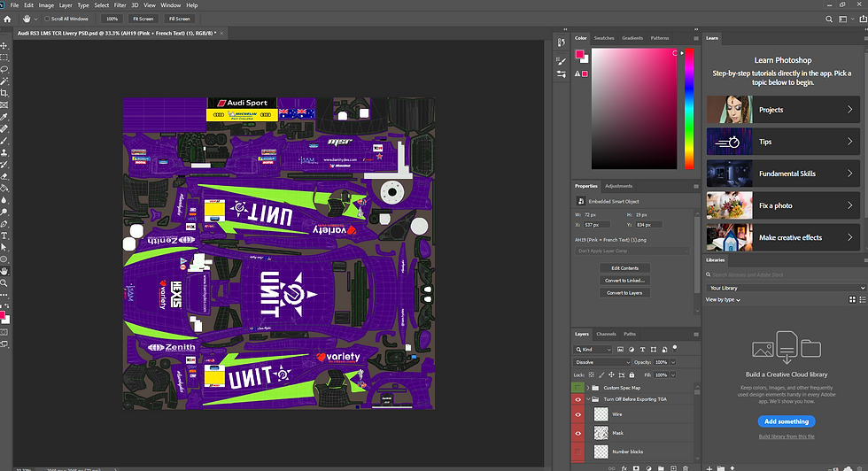Select the Move tool
The height and width of the screenshot is (471, 868).
pyautogui.click(x=4, y=45)
